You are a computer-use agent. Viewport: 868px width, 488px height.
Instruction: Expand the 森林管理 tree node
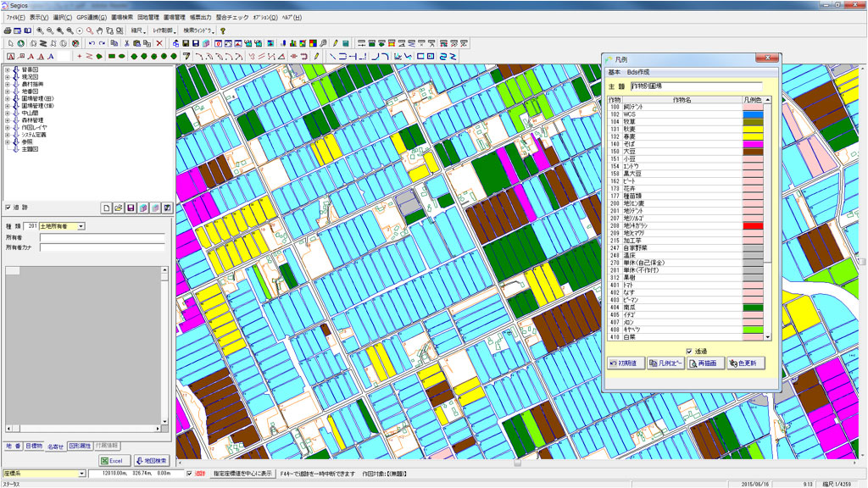(7, 120)
